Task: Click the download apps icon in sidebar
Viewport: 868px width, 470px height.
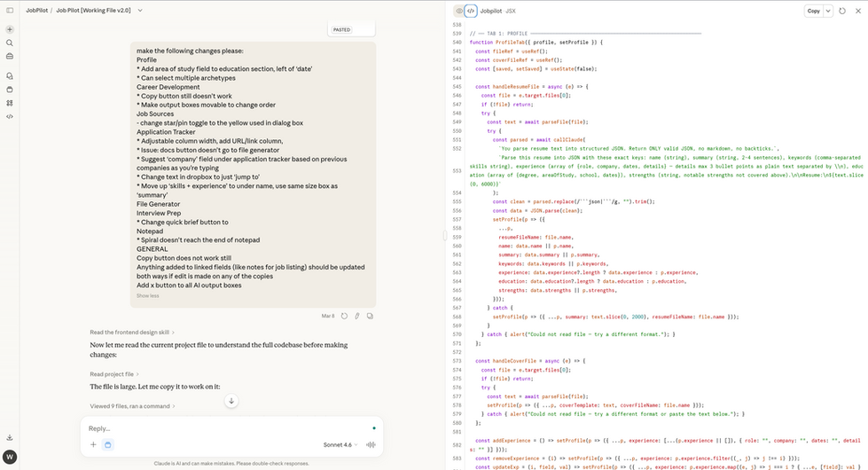Action: pos(10,437)
